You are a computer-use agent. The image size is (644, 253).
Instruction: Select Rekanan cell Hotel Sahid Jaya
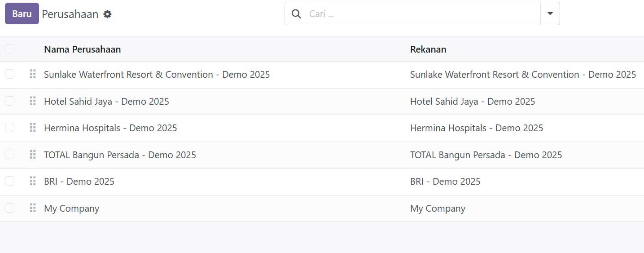(473, 102)
